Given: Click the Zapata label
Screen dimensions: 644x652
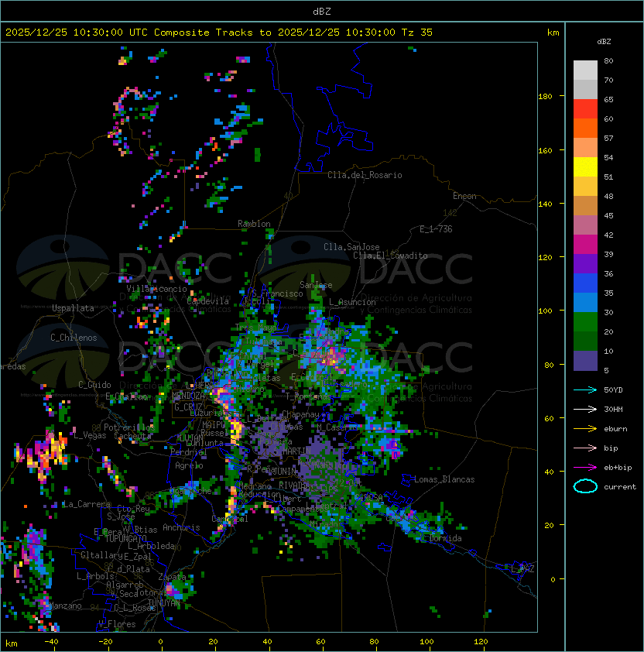Looking at the screenshot, I should click(172, 577).
